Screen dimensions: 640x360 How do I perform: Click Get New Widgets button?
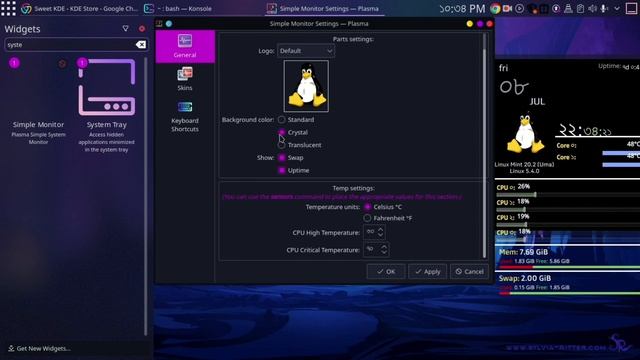pyautogui.click(x=39, y=348)
